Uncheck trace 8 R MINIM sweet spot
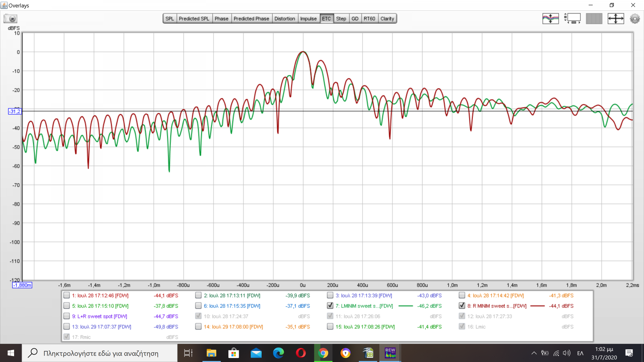 pyautogui.click(x=462, y=306)
